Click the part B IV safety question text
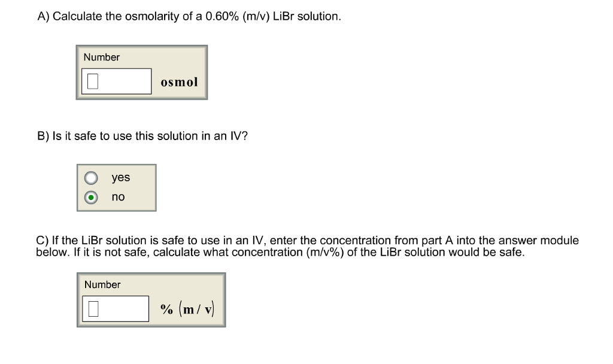 click(x=142, y=136)
